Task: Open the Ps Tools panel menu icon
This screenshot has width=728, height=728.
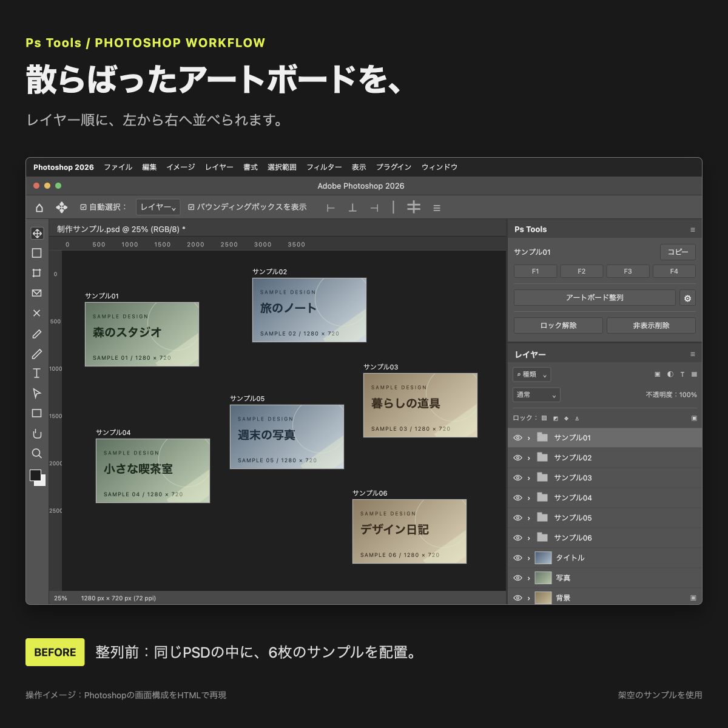Action: (x=693, y=229)
